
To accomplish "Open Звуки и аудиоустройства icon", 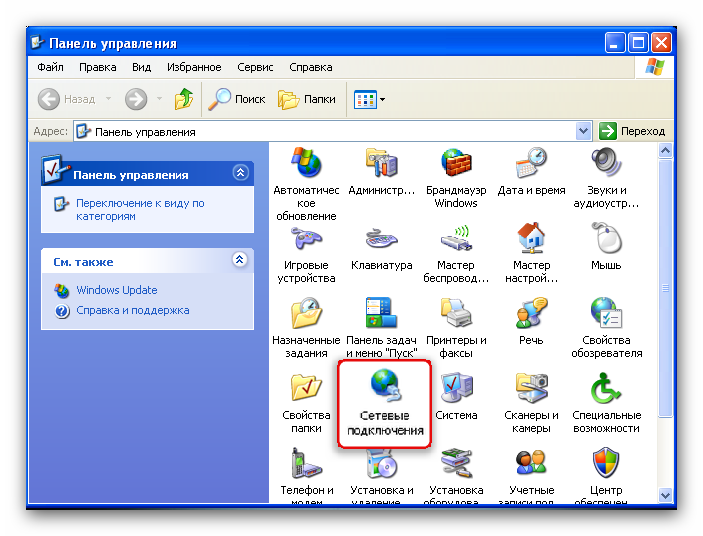I will tap(606, 163).
